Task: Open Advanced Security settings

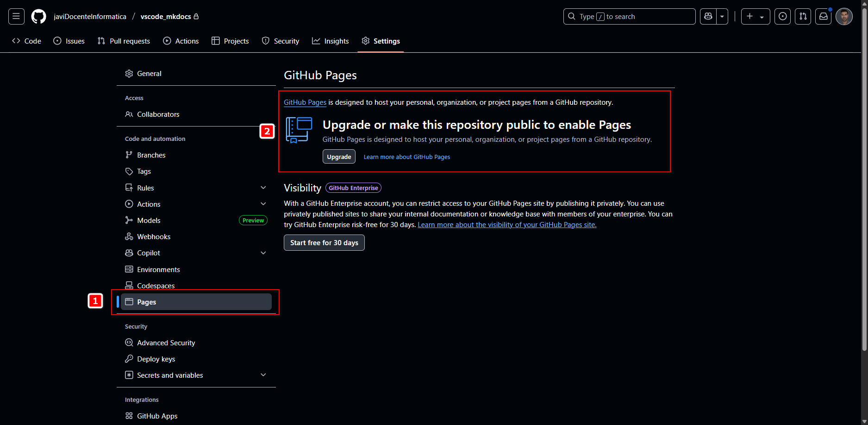Action: point(196,343)
